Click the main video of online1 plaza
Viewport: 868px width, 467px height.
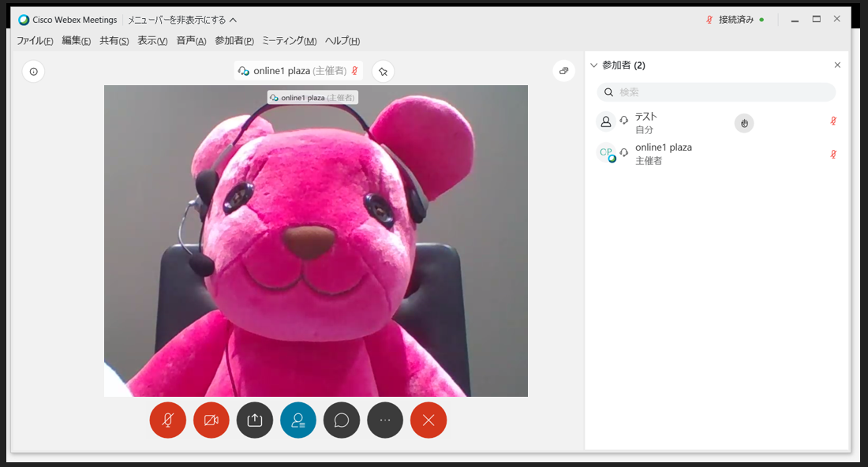(316, 241)
